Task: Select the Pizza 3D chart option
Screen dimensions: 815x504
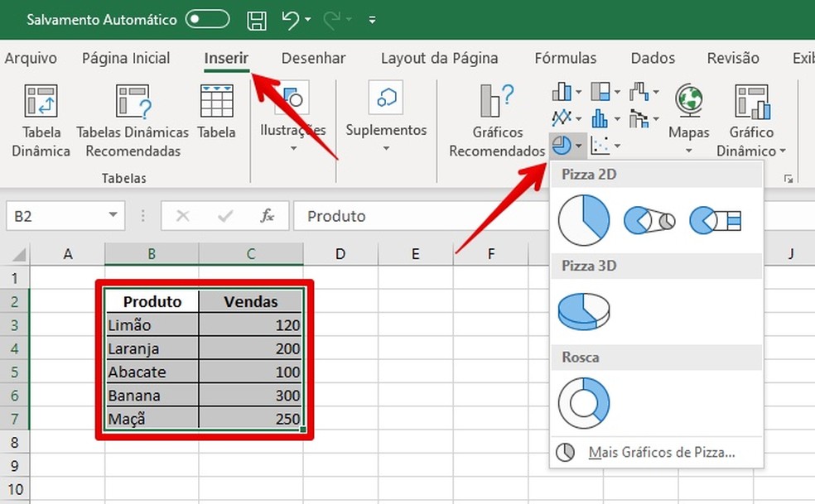Action: pyautogui.click(x=584, y=310)
